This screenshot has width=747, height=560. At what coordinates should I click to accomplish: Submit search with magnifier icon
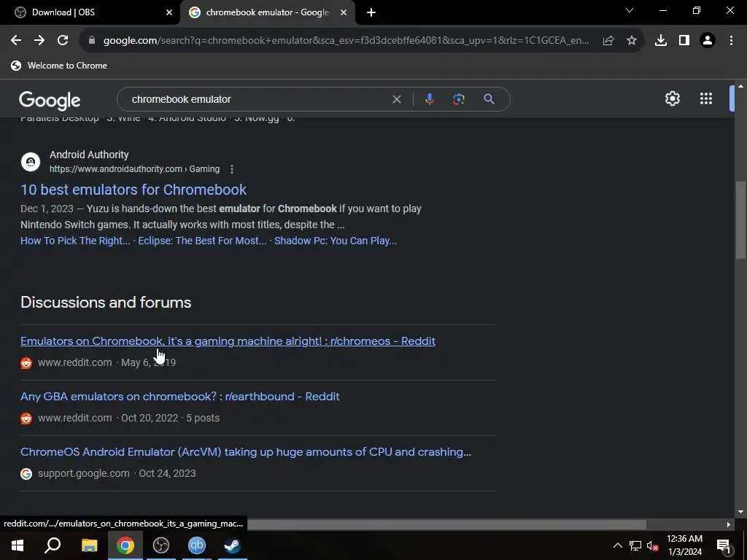click(489, 99)
